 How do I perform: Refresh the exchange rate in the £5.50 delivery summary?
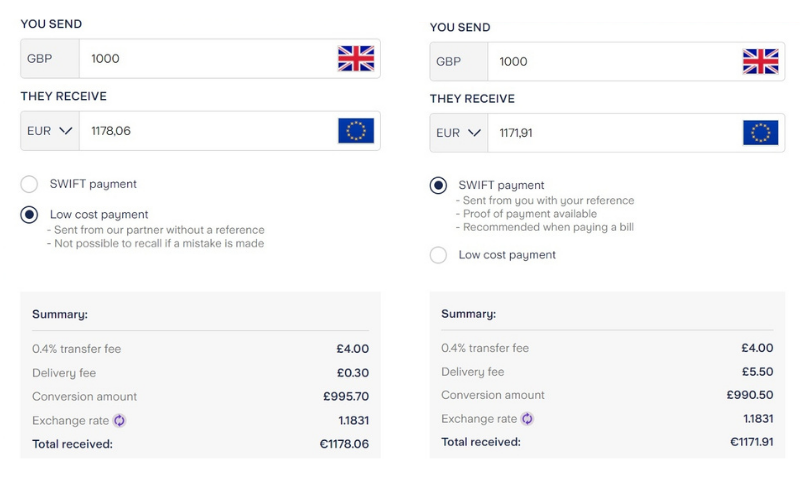(x=527, y=419)
